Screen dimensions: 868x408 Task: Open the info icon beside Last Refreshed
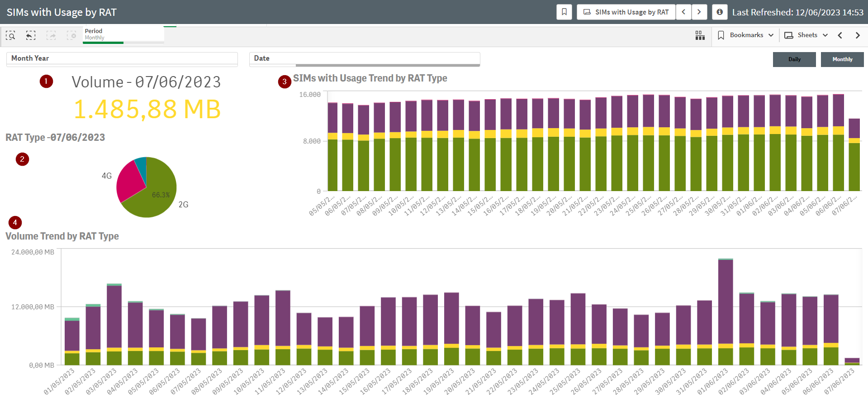[x=719, y=12]
